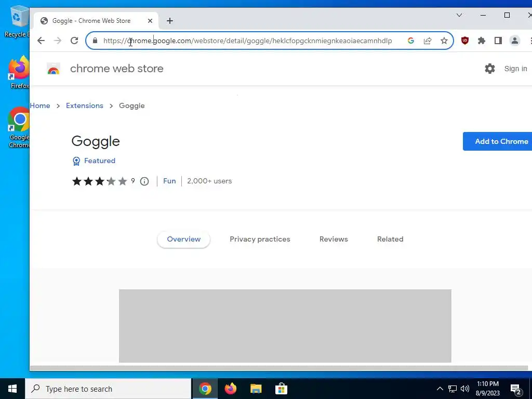Viewport: 532px width, 399px height.
Task: Open the Extensions puzzle menu
Action: click(x=482, y=41)
